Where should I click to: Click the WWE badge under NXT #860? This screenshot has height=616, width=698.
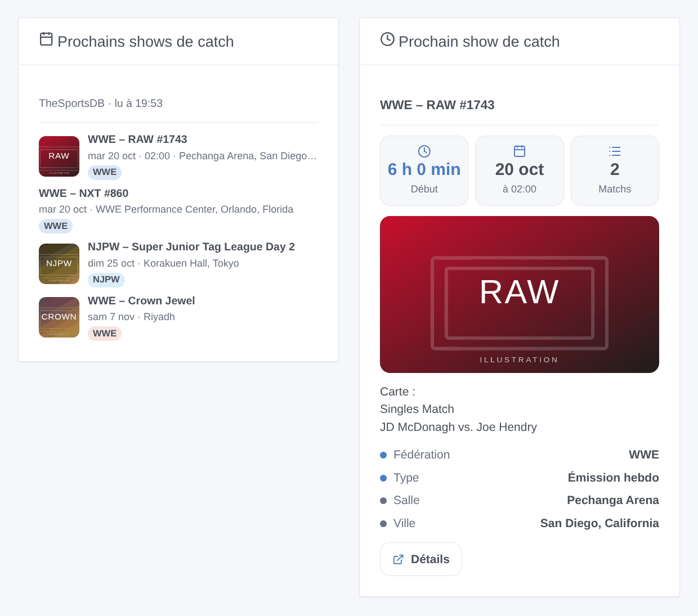(x=56, y=226)
